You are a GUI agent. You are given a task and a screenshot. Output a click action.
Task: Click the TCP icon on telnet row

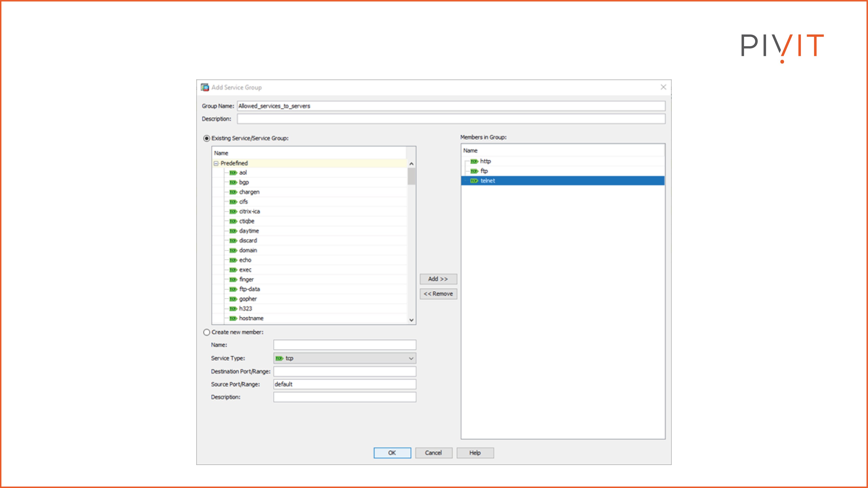pos(474,181)
